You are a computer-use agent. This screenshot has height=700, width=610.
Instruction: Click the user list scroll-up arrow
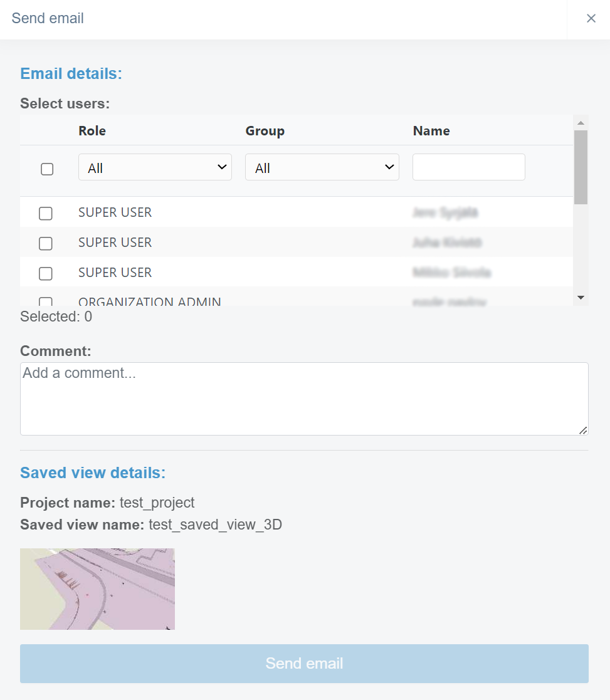(x=581, y=123)
